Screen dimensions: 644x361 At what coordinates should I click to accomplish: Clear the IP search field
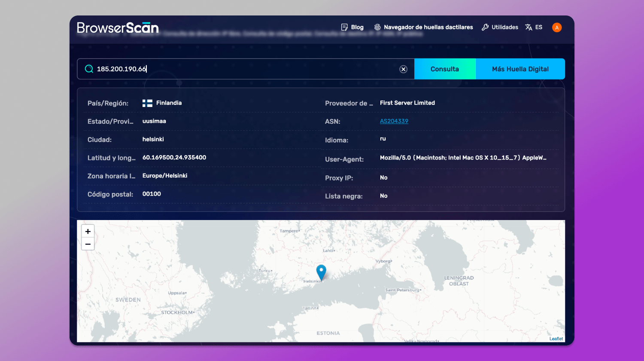[403, 69]
